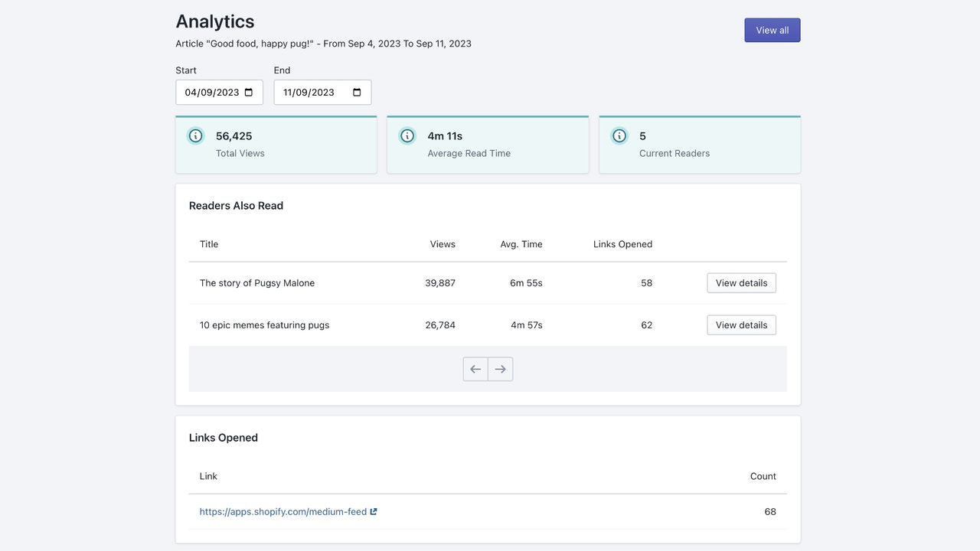
Task: View details for The story of Pugsy Malone
Action: pyautogui.click(x=740, y=282)
